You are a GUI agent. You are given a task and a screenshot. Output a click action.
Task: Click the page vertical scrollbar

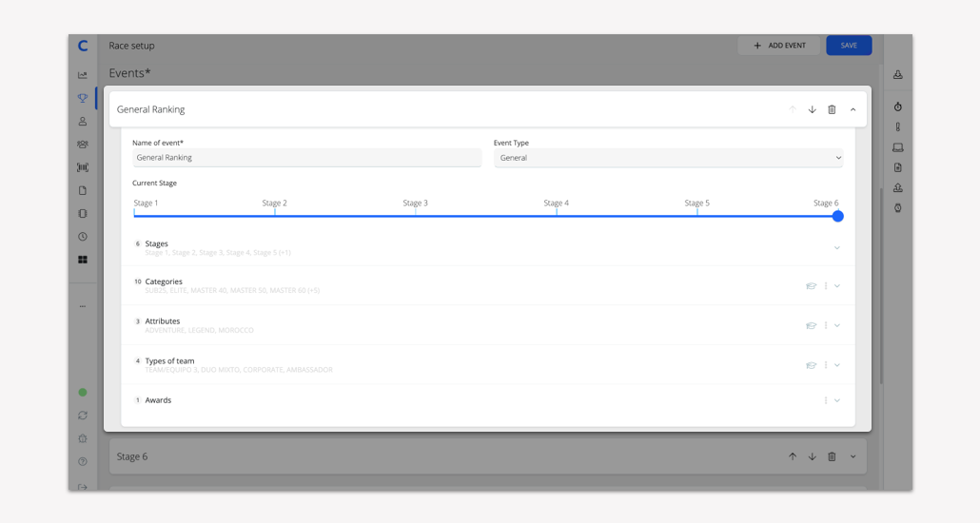881,286
